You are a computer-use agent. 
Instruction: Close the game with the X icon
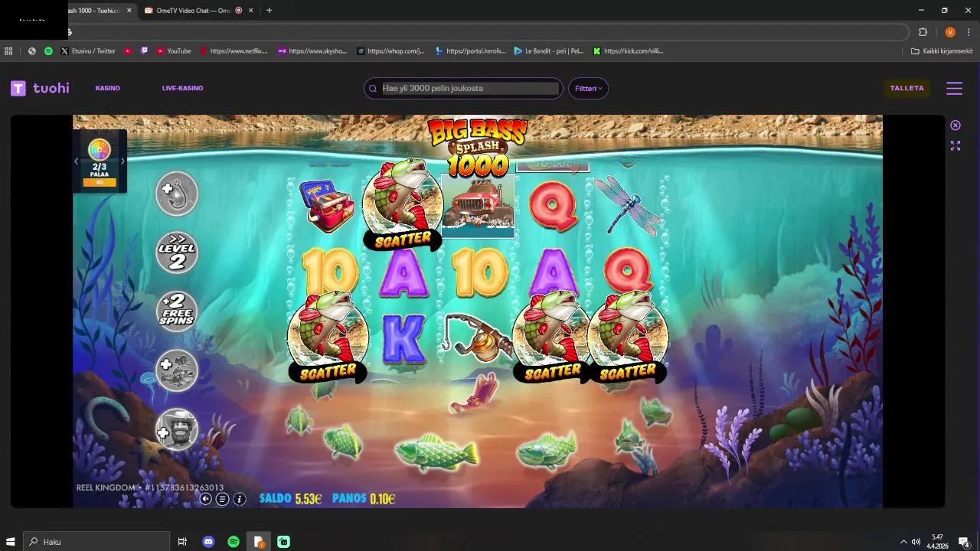(x=955, y=126)
